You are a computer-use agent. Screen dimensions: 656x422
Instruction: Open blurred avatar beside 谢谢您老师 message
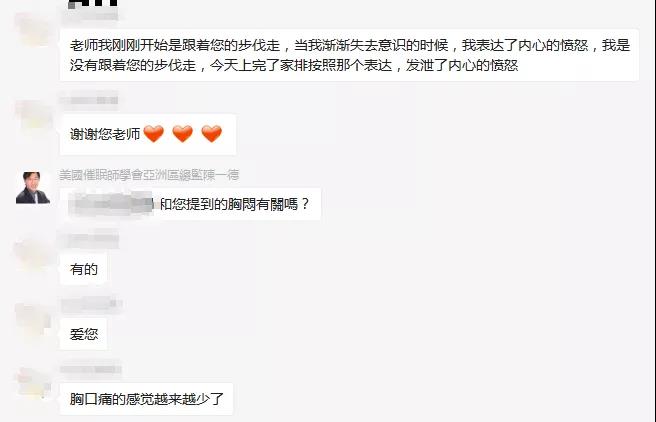[x=33, y=115]
